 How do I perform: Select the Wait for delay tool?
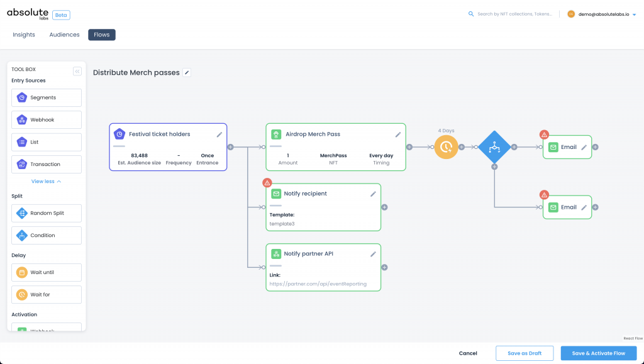[47, 295]
